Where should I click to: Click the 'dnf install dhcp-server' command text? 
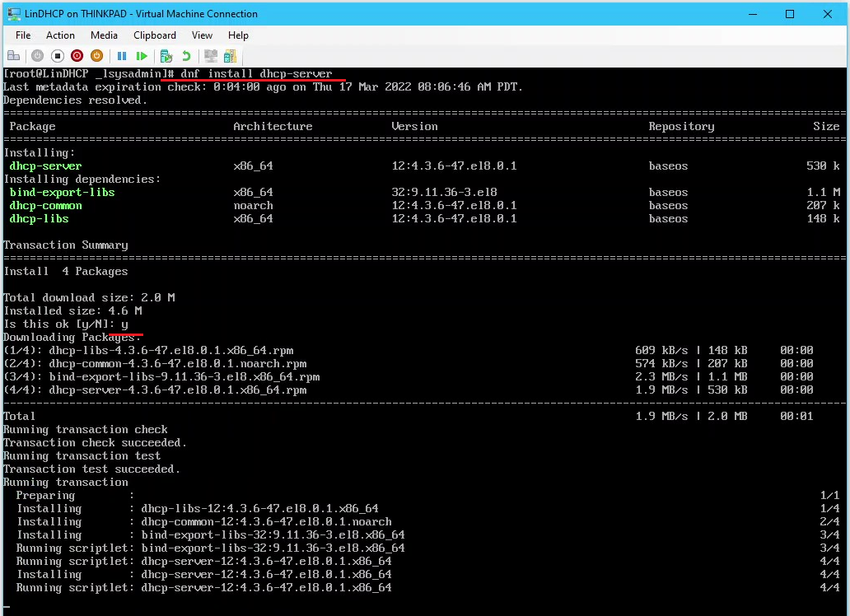[256, 74]
